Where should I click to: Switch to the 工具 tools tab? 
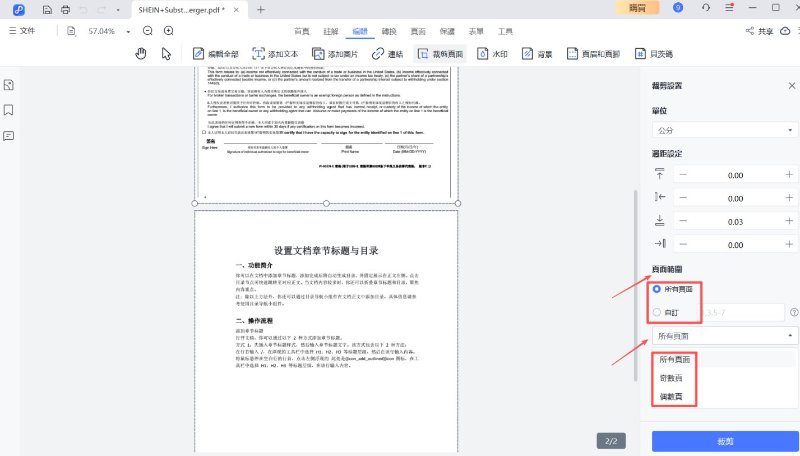pyautogui.click(x=505, y=31)
